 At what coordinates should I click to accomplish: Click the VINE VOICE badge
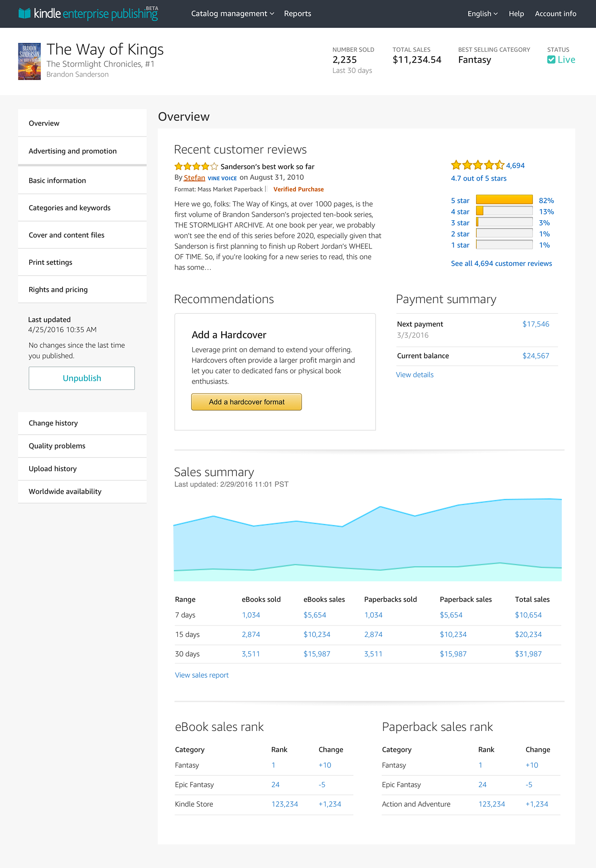pos(222,178)
